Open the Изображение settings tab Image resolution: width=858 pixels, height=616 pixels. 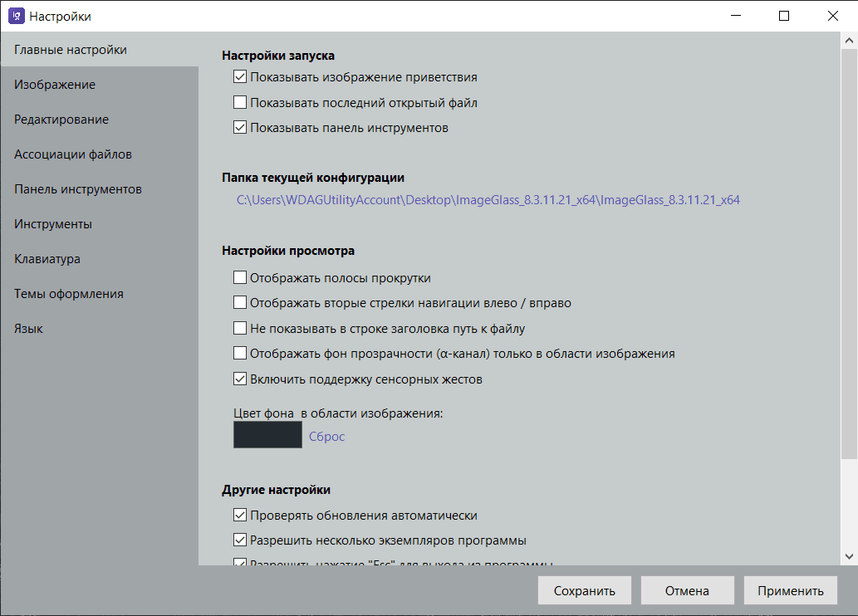pyautogui.click(x=55, y=85)
